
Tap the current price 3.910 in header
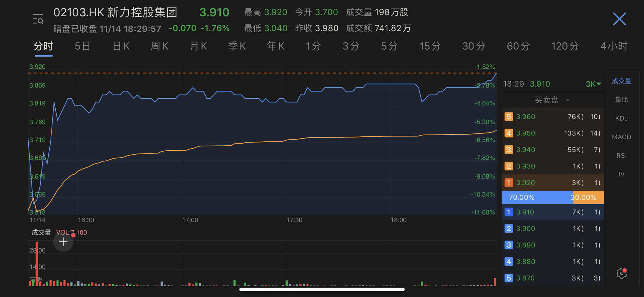[214, 13]
